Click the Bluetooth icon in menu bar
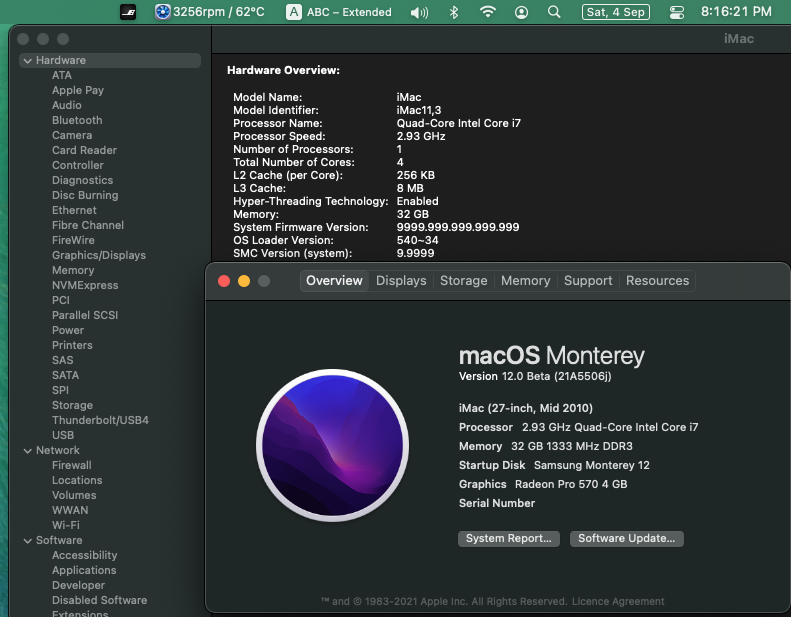791x617 pixels. (453, 12)
